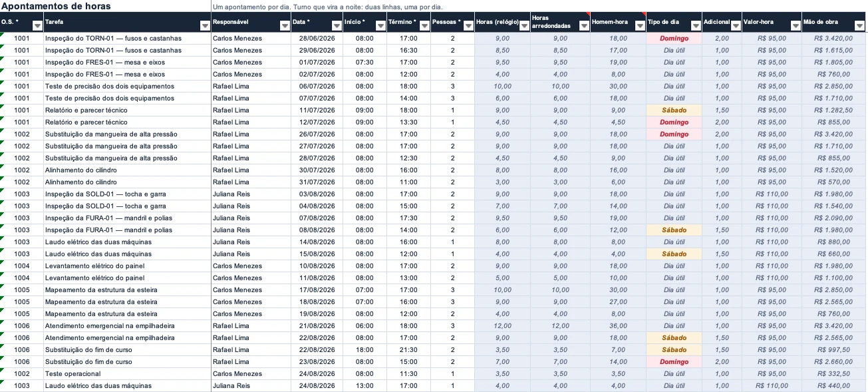Select the date cell 12/07/2026
Image resolution: width=868 pixels, height=392 pixels.
pos(317,122)
